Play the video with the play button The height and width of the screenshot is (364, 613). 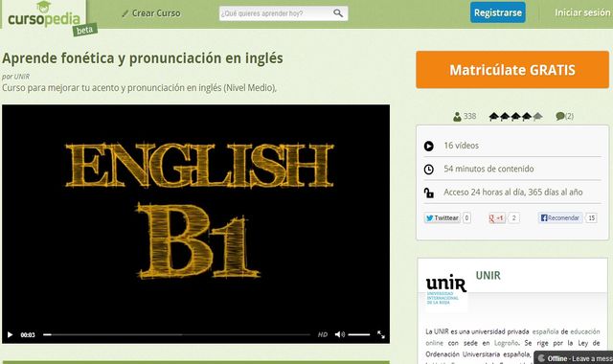click(x=11, y=334)
